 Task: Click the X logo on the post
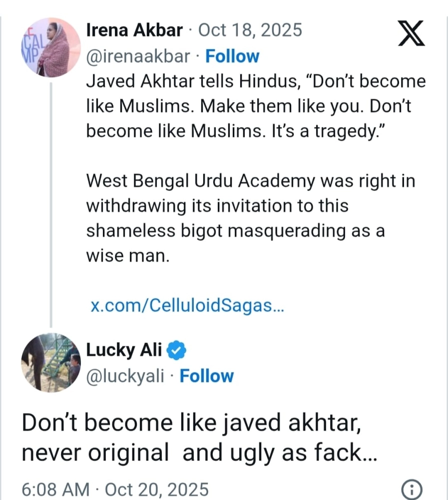[409, 33]
